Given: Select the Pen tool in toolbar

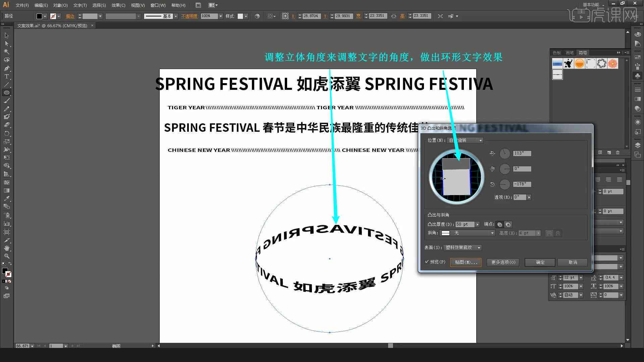Looking at the screenshot, I should (6, 68).
